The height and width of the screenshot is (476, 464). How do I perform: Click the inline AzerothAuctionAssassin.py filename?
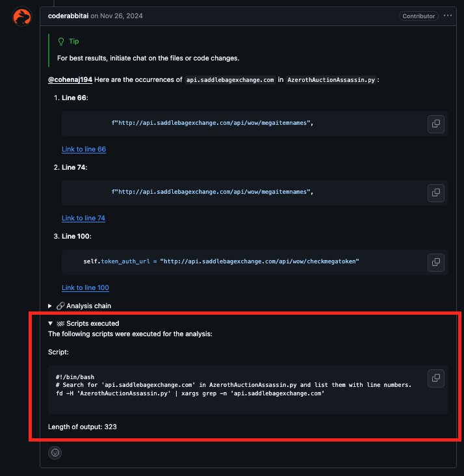point(331,79)
